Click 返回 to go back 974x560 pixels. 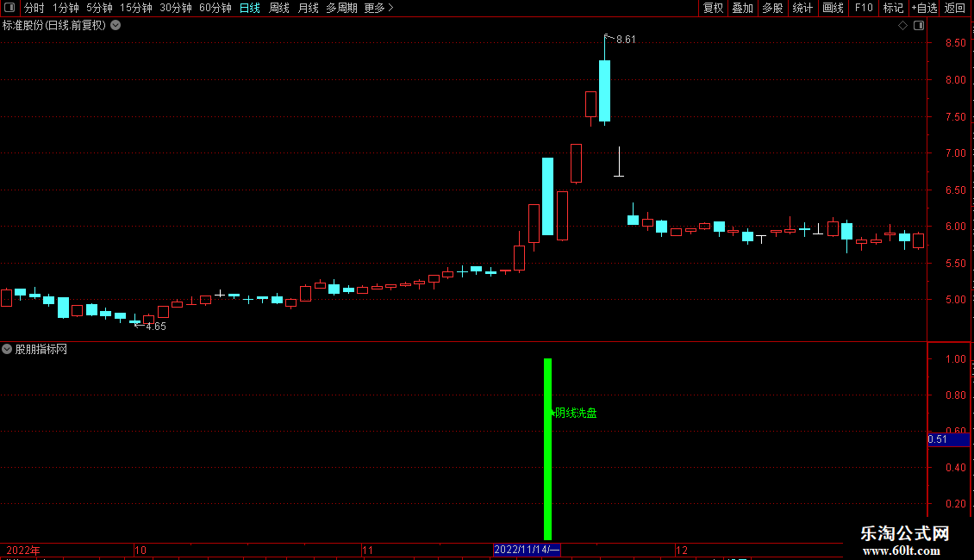point(955,8)
